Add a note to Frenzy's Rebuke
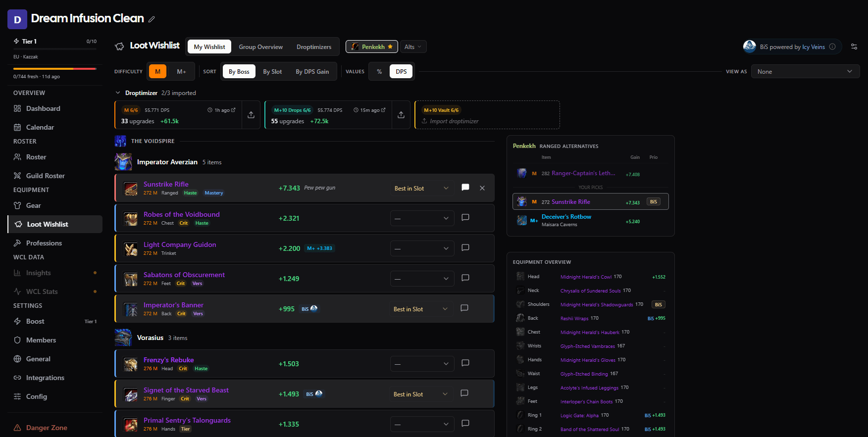Screen dimensions: 868x437 tap(465, 363)
